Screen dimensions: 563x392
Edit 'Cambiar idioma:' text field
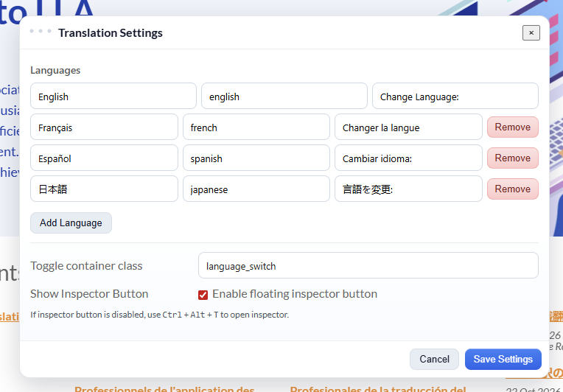click(408, 158)
